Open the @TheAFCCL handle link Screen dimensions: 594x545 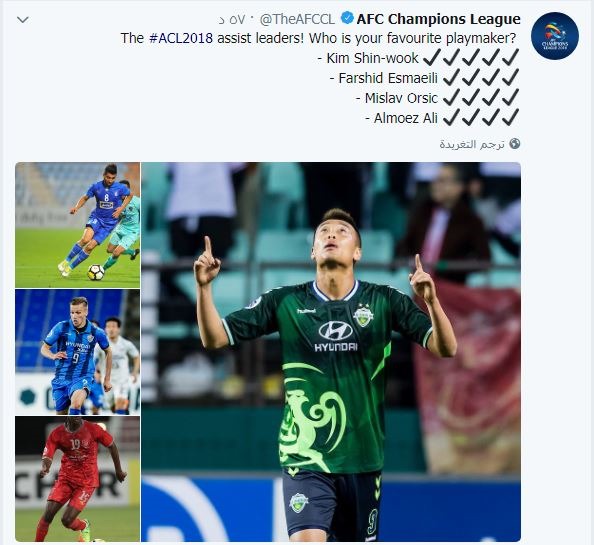(x=297, y=19)
